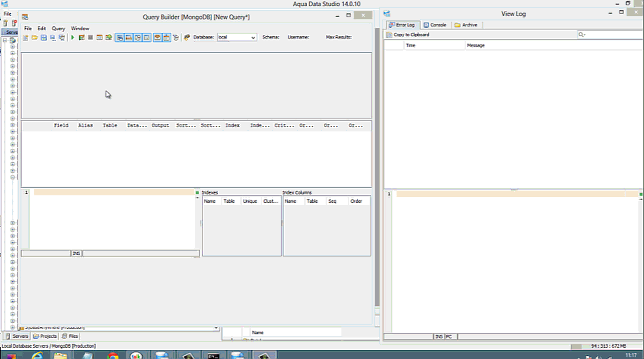The image size is (644, 359).
Task: Click the Name column header below Query Builder
Action: coord(258,332)
